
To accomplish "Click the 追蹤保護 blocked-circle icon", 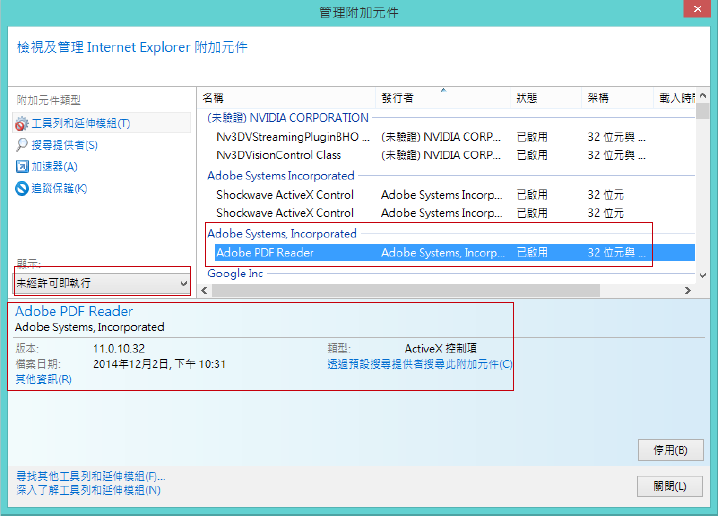I will [22, 188].
